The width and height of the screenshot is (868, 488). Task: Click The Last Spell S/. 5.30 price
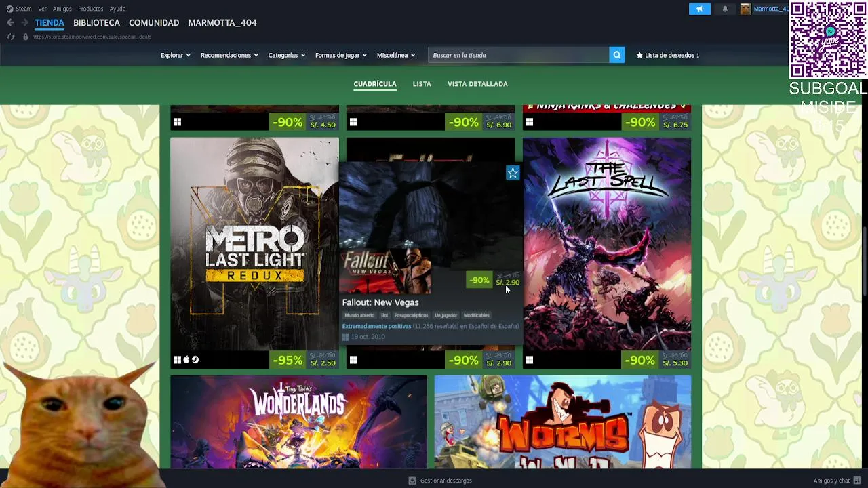[x=675, y=363]
